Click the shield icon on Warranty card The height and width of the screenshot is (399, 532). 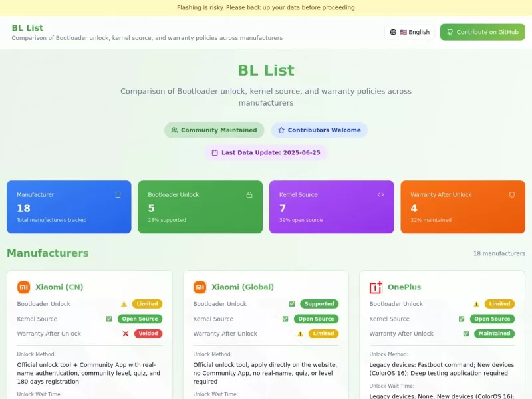coord(512,194)
